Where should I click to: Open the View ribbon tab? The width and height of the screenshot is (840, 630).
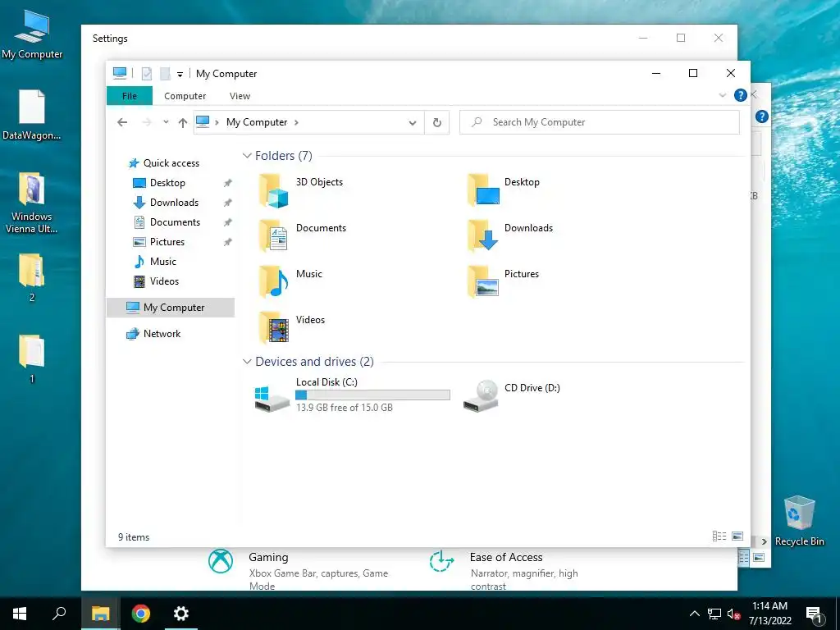click(240, 96)
